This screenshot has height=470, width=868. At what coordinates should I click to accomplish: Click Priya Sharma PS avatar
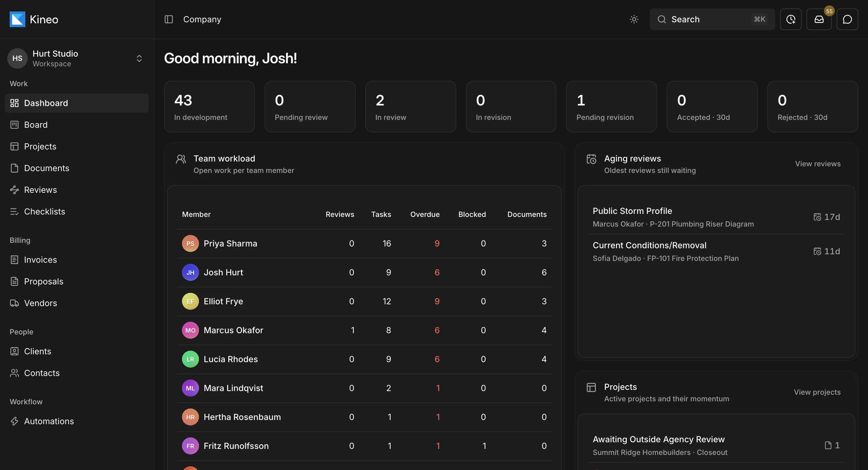click(190, 244)
